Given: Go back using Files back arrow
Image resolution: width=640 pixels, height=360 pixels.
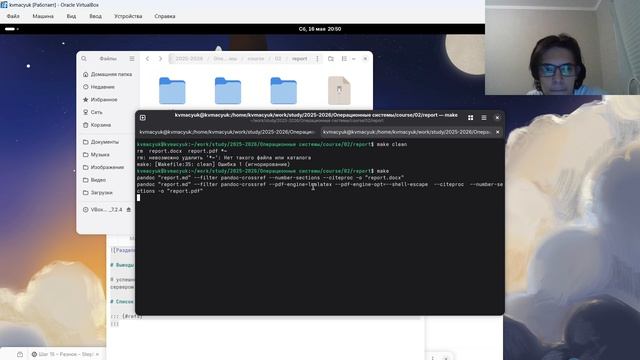Looking at the screenshot, I should click(147, 59).
